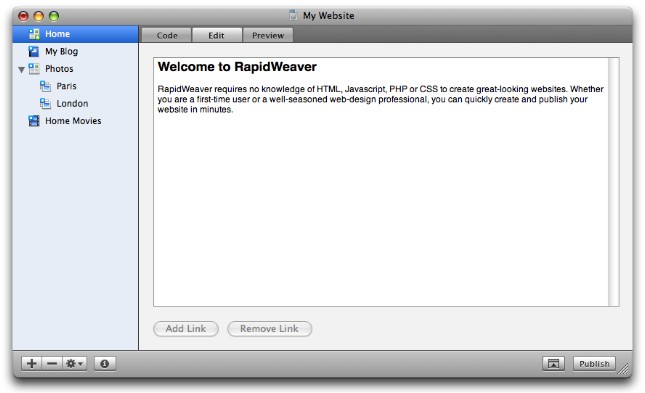Select the Home Movies page
Screen dimensions: 645x393
coord(75,121)
